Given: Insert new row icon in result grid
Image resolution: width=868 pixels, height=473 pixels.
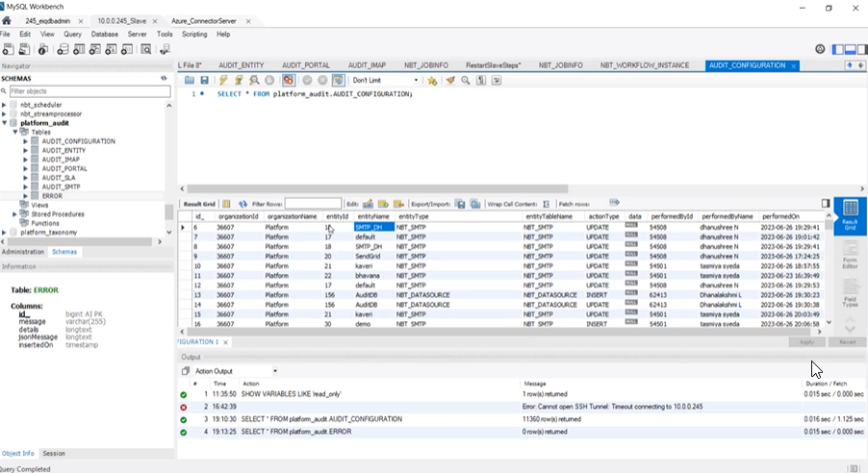Looking at the screenshot, I should [383, 204].
